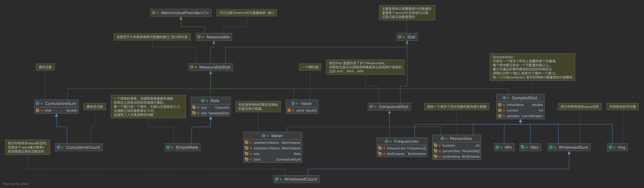The height and width of the screenshot is (188, 644).
Task: Click the interface icon beside CompoundStat
Action: [371, 107]
